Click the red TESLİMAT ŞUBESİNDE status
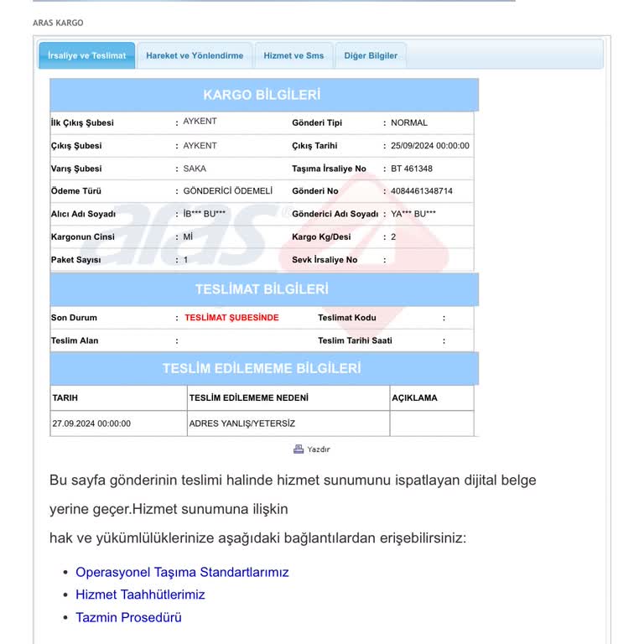Image resolution: width=644 pixels, height=644 pixels. coord(231,318)
